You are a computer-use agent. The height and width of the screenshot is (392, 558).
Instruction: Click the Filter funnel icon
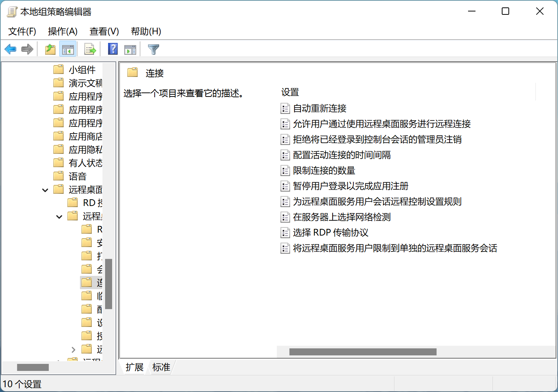point(153,49)
